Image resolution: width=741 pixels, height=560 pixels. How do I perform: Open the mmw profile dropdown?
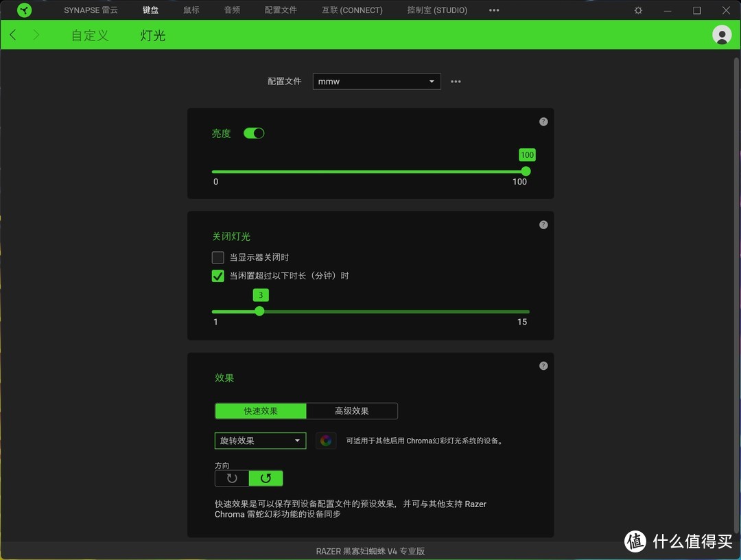click(x=377, y=81)
